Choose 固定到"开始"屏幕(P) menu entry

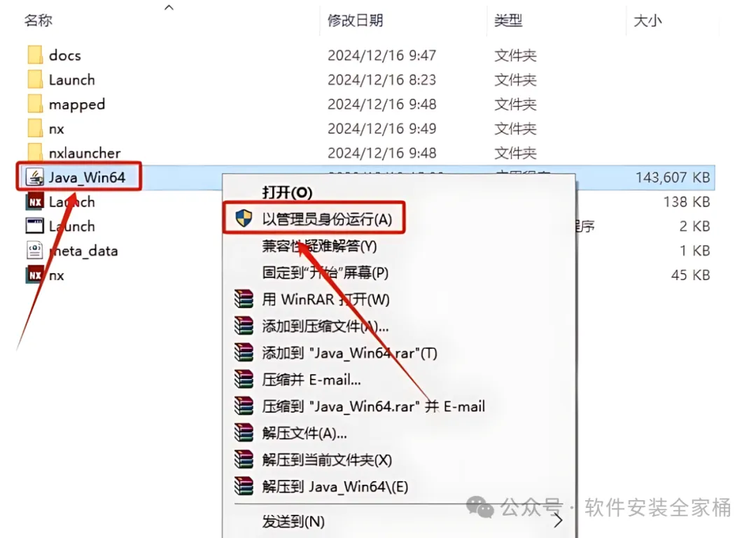click(x=325, y=273)
